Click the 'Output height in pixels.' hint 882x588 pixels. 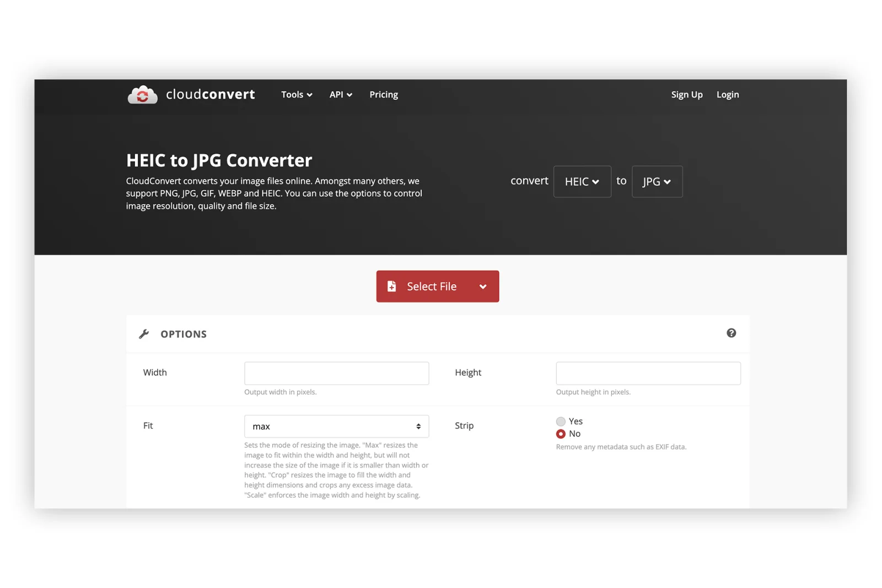pyautogui.click(x=593, y=392)
